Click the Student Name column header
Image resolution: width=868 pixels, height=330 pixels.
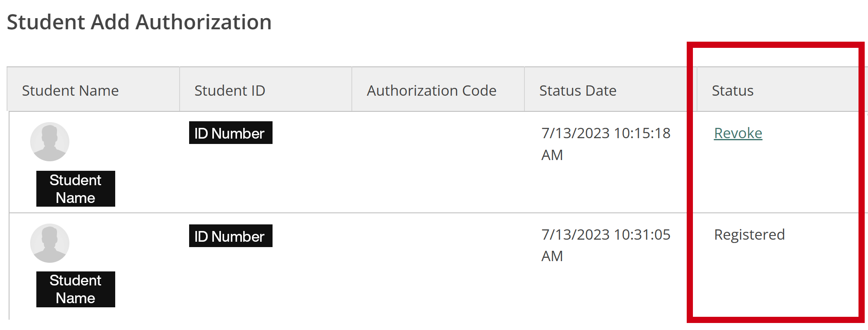(70, 90)
